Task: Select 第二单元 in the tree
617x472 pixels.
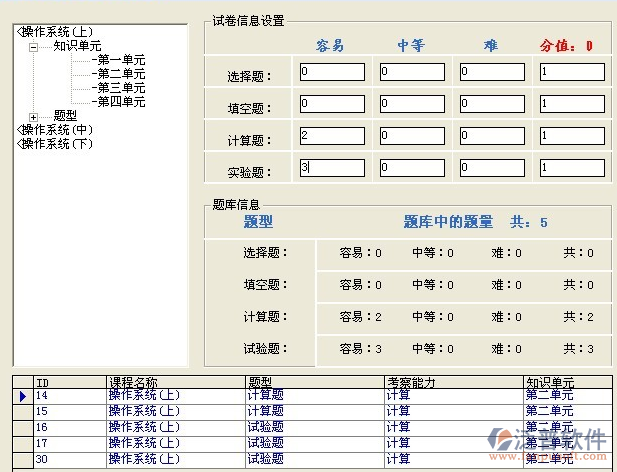Action: (x=121, y=74)
